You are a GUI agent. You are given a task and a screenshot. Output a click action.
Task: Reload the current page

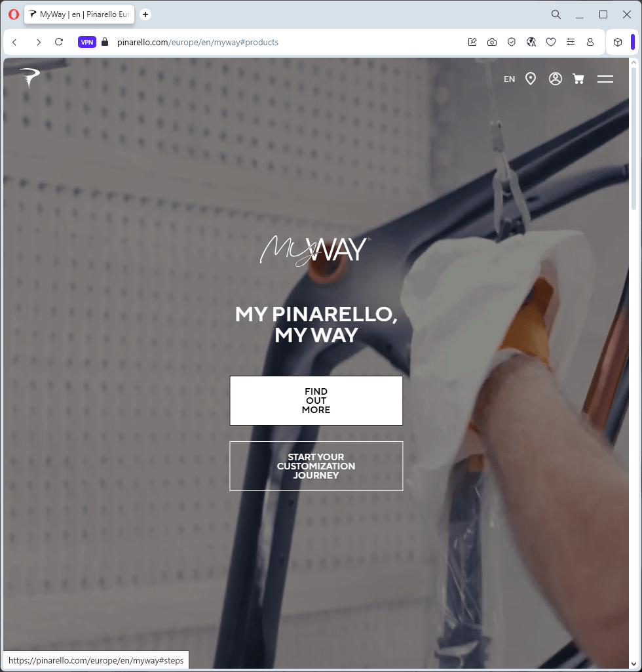pyautogui.click(x=59, y=42)
